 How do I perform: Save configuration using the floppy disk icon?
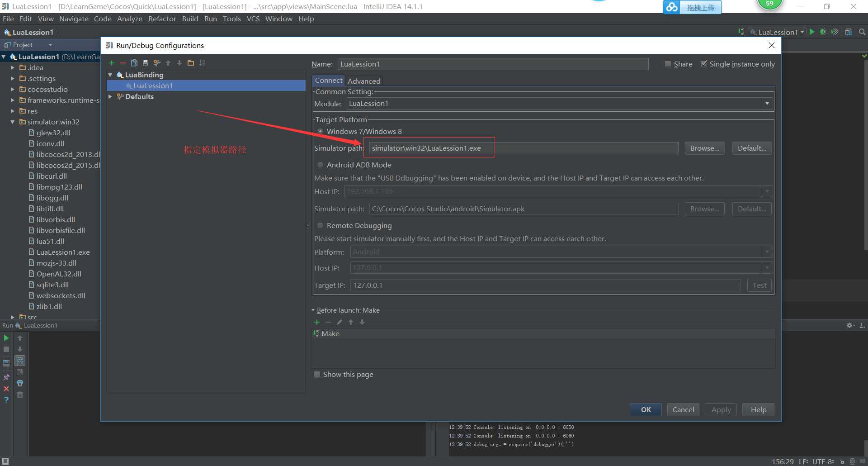pos(146,63)
